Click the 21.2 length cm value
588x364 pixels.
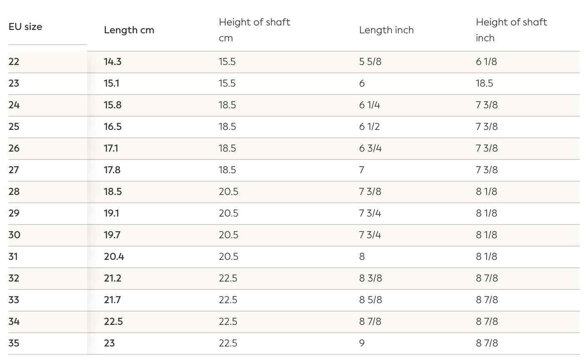113,278
